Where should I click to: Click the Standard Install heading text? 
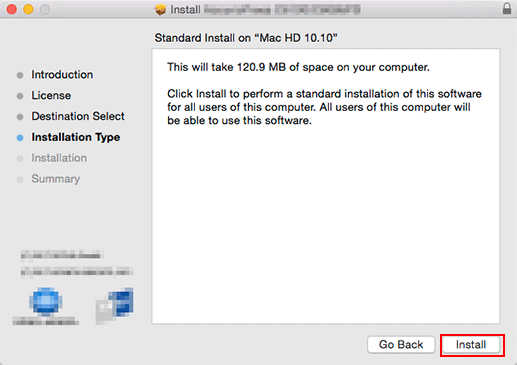[x=246, y=38]
